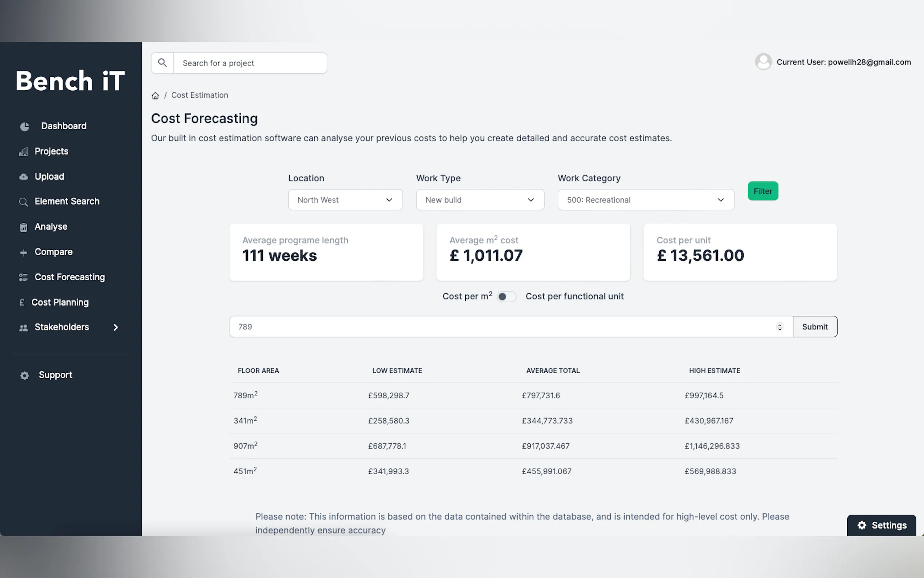This screenshot has width=924, height=578.
Task: Click the Upload cloud icon
Action: (24, 177)
